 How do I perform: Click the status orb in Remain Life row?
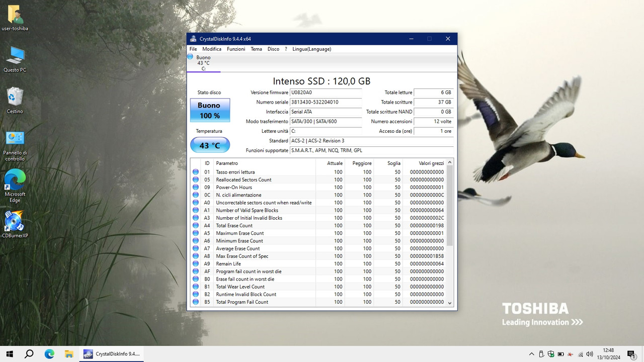tap(196, 263)
